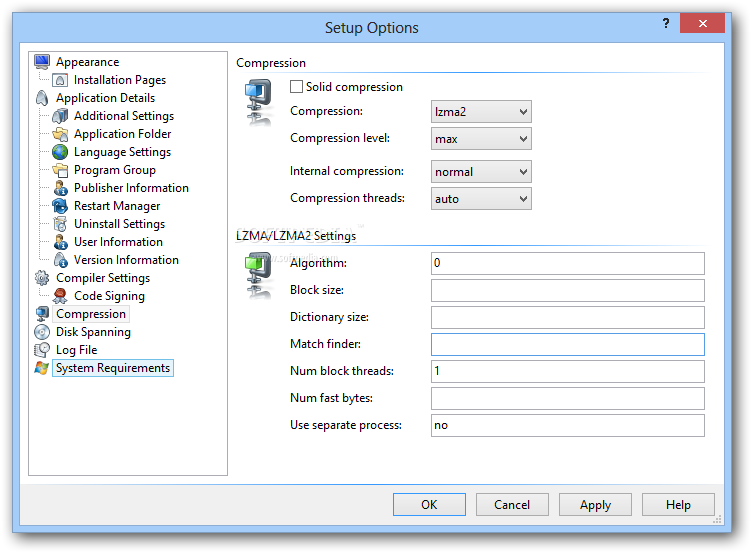Select Version Information in the tree
The height and width of the screenshot is (553, 752).
point(126,260)
